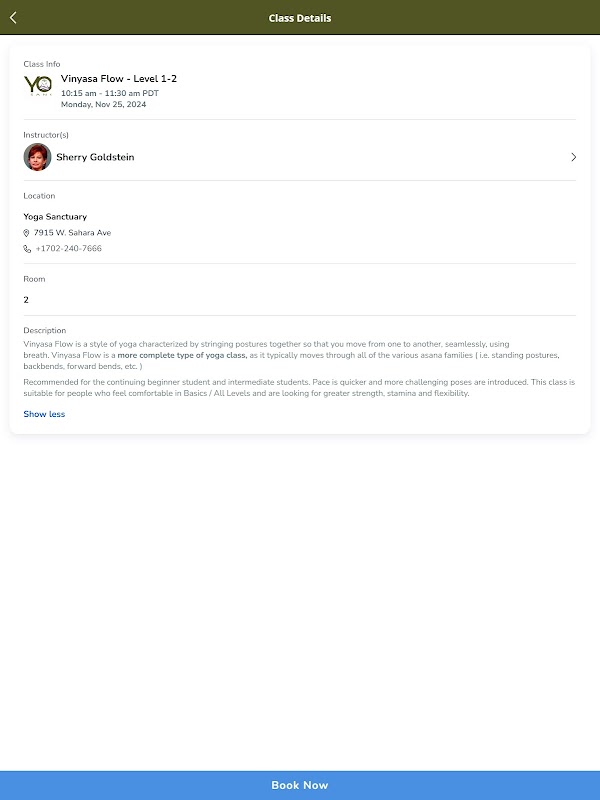Screen dimensions: 600x800
Task: Tap the Instructor(s) section label
Action: click(46, 135)
